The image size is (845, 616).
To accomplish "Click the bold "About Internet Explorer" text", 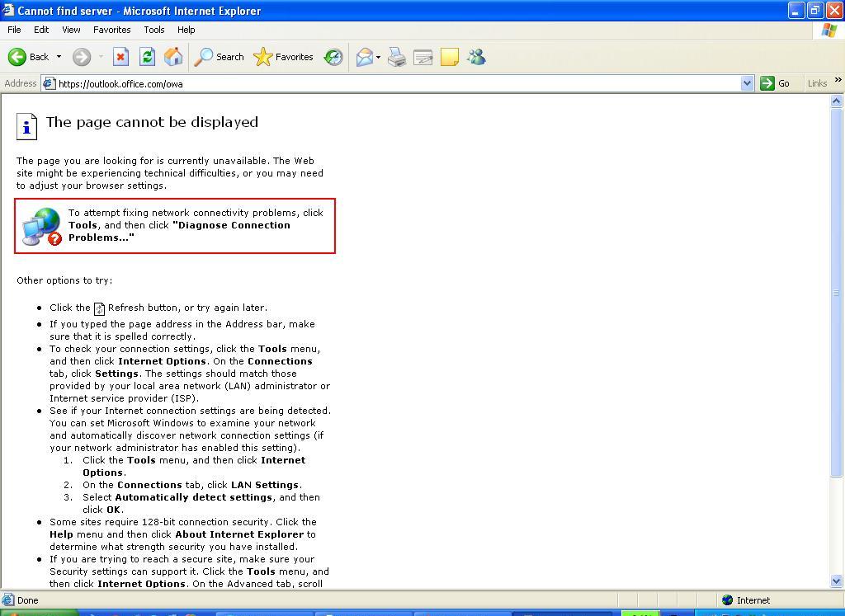I will tap(239, 534).
